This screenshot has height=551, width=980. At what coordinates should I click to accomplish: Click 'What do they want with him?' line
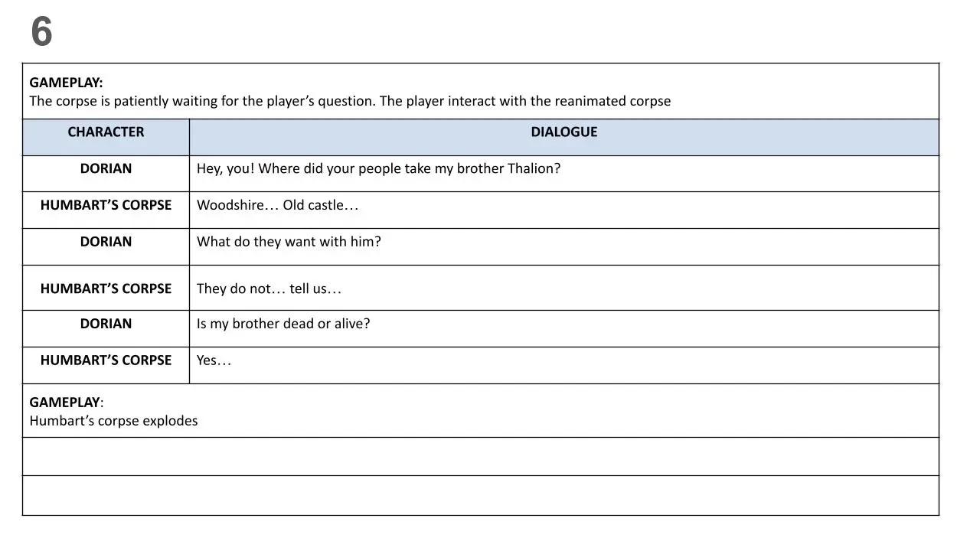[x=289, y=242]
